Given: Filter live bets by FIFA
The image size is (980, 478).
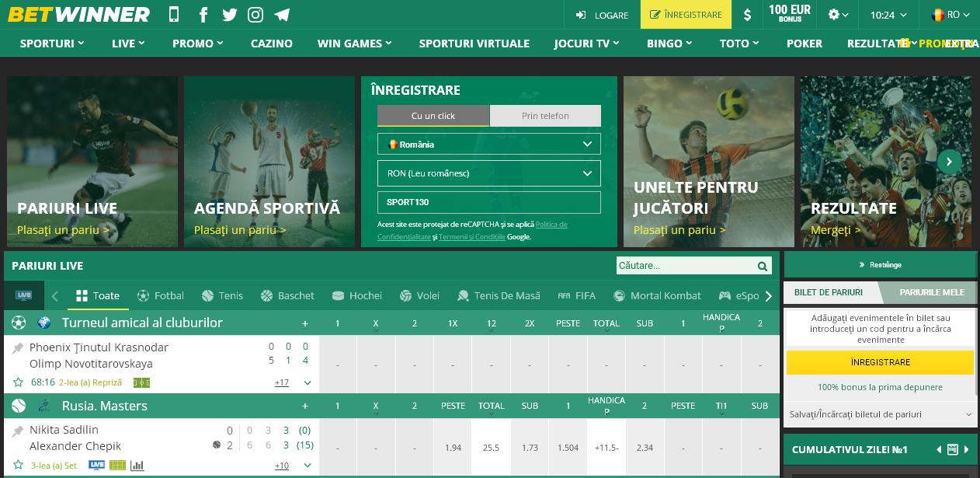Looking at the screenshot, I should click(577, 295).
